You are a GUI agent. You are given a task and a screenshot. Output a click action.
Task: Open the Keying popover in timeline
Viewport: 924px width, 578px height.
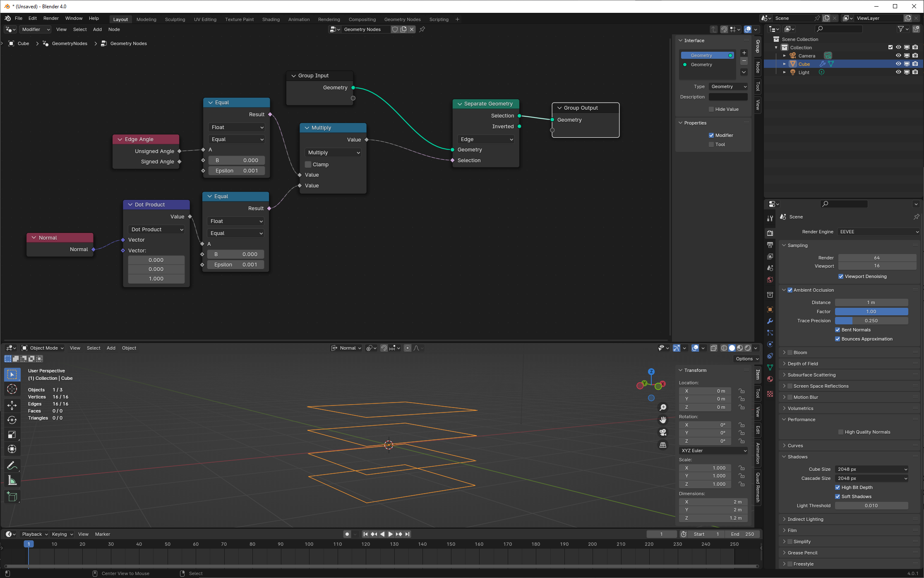62,534
